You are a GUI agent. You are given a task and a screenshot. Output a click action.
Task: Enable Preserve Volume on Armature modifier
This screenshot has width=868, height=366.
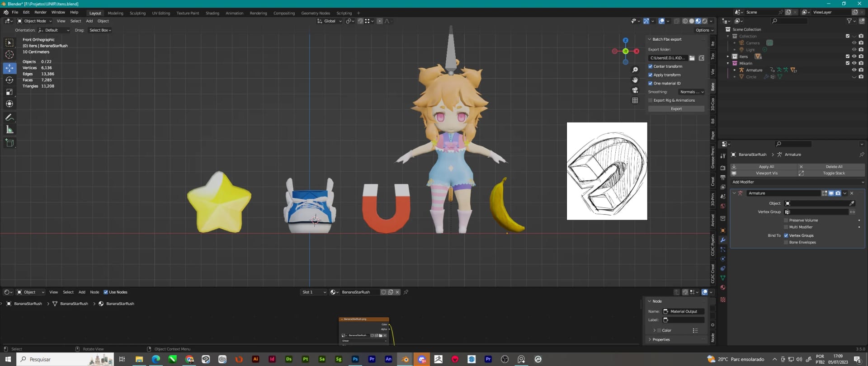click(786, 221)
